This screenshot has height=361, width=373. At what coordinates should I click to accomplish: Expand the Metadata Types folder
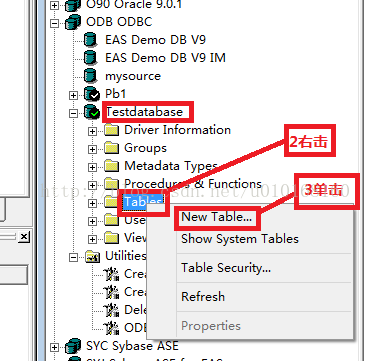tap(92, 168)
